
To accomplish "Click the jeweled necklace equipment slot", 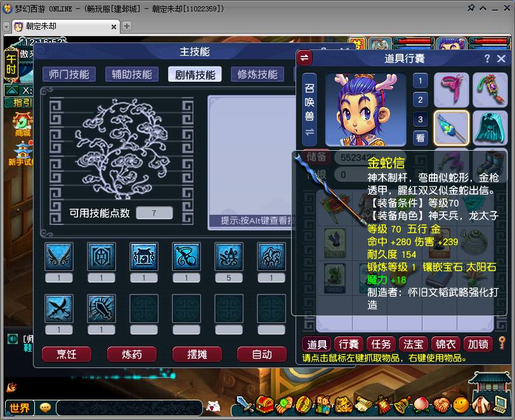I will pyautogui.click(x=490, y=90).
